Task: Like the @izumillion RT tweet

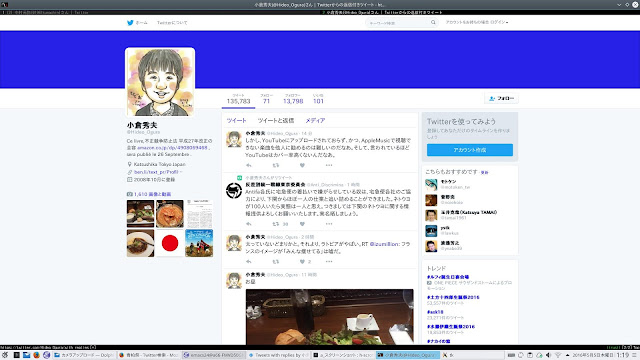Action: [302, 262]
